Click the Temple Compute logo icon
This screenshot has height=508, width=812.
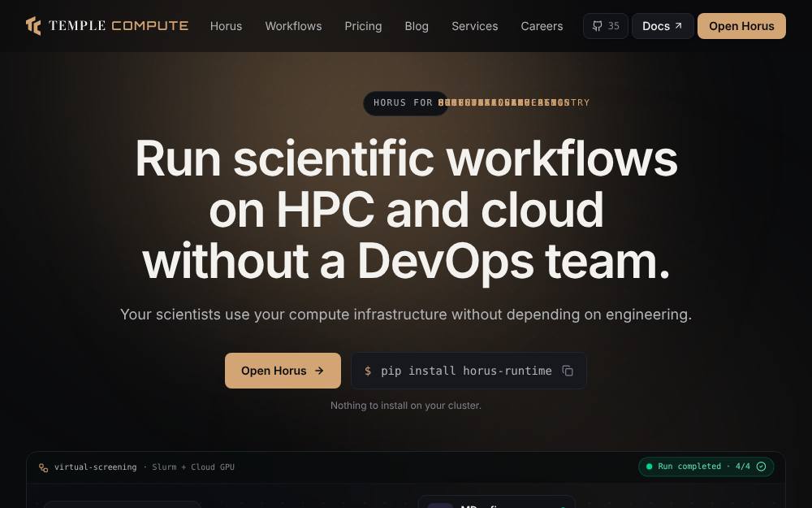tap(33, 26)
